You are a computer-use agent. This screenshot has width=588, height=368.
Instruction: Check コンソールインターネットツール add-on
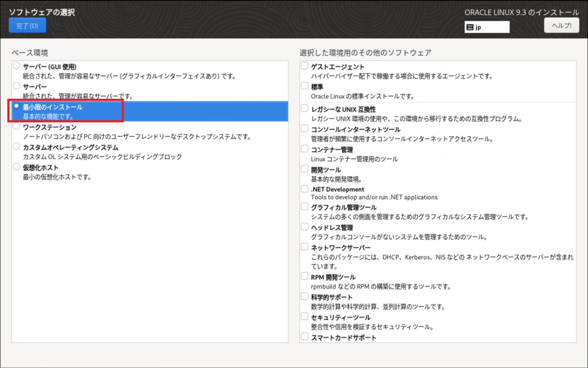(304, 128)
